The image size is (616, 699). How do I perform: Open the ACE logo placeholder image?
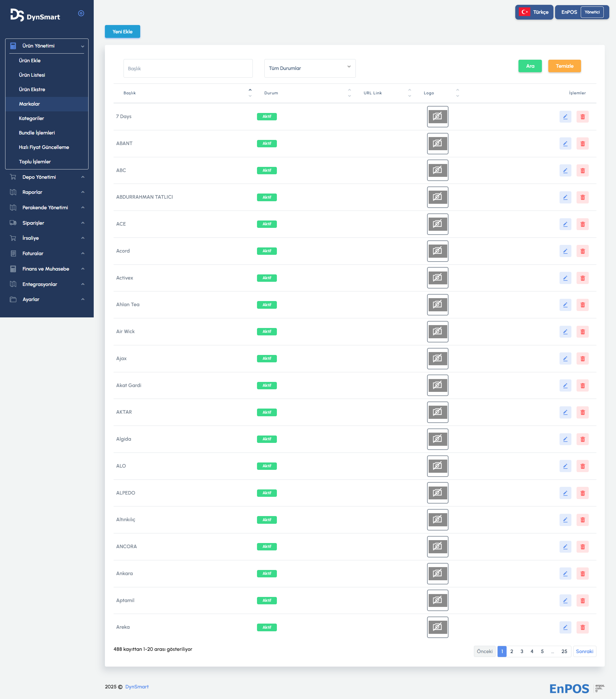point(437,224)
